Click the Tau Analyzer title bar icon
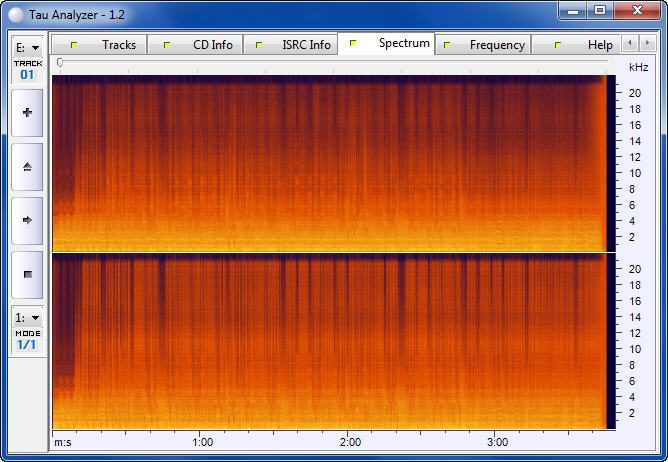The width and height of the screenshot is (668, 462). coord(16,10)
